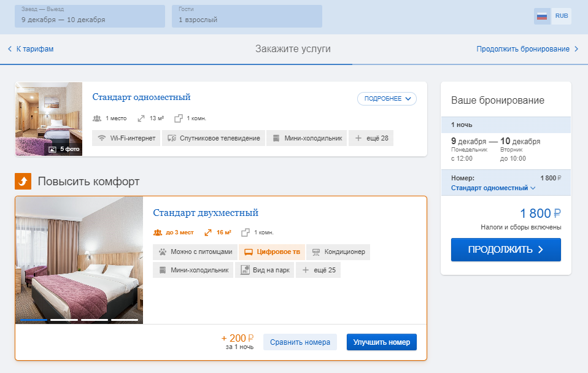The image size is (588, 373).
Task: Expand Стандартный одноместный room selector in booking summary
Action: click(493, 188)
